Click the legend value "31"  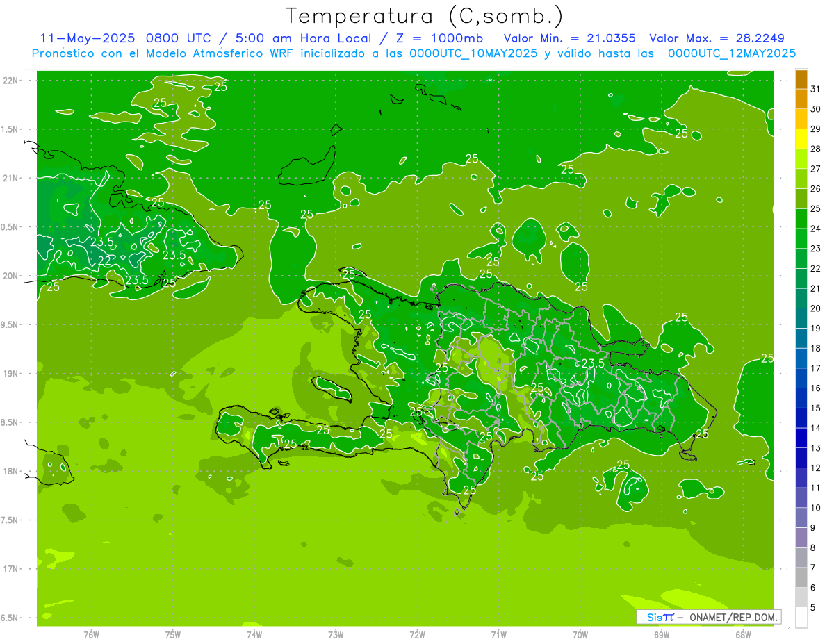(816, 89)
